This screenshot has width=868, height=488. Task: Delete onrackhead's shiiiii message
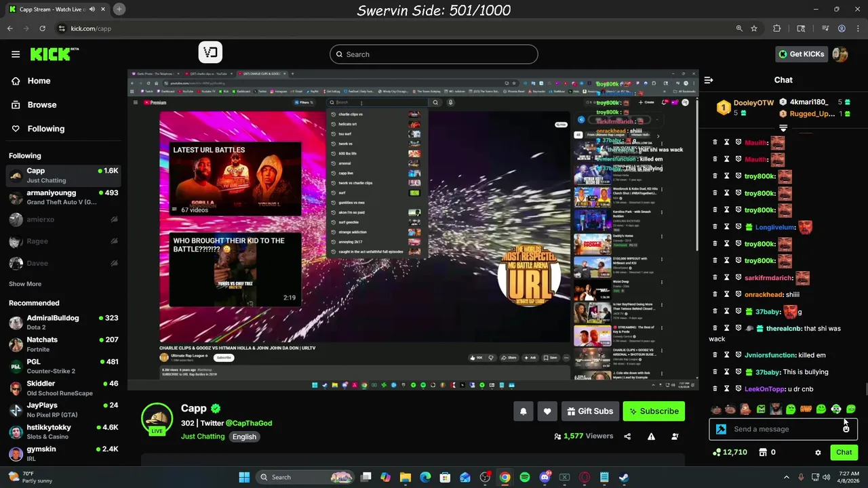point(715,295)
